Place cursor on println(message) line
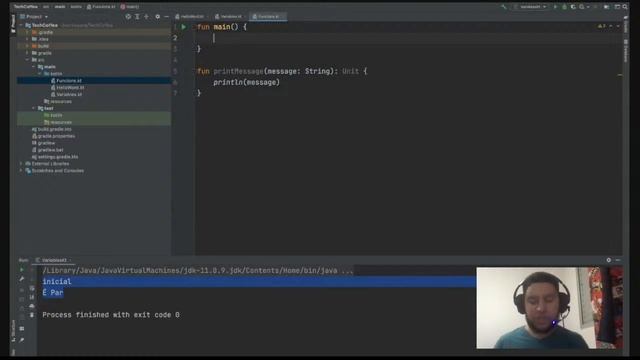The height and width of the screenshot is (360, 640). point(247,82)
